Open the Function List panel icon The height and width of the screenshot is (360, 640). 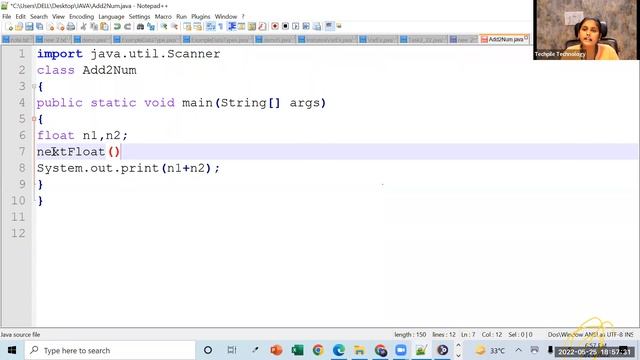262,27
